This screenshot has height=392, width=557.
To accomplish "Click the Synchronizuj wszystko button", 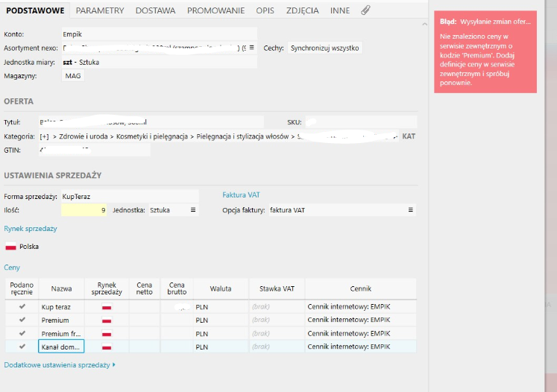I will pos(324,48).
